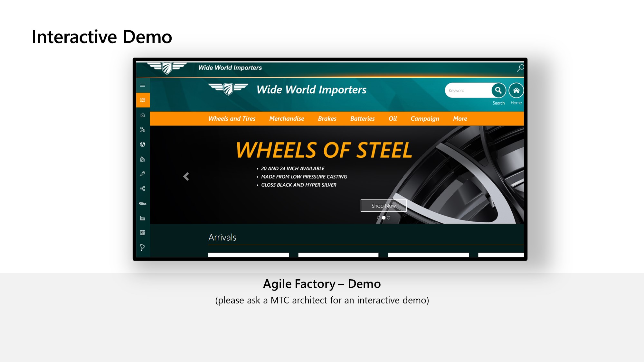
Task: Select the second carousel indicator dot
Action: tap(384, 218)
